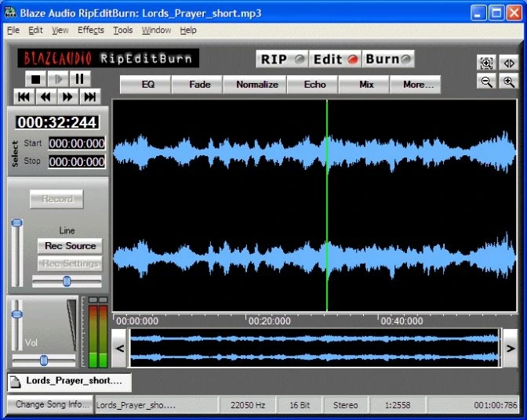Image resolution: width=527 pixels, height=420 pixels.
Task: Zoom in on the waveform
Action: [x=508, y=81]
